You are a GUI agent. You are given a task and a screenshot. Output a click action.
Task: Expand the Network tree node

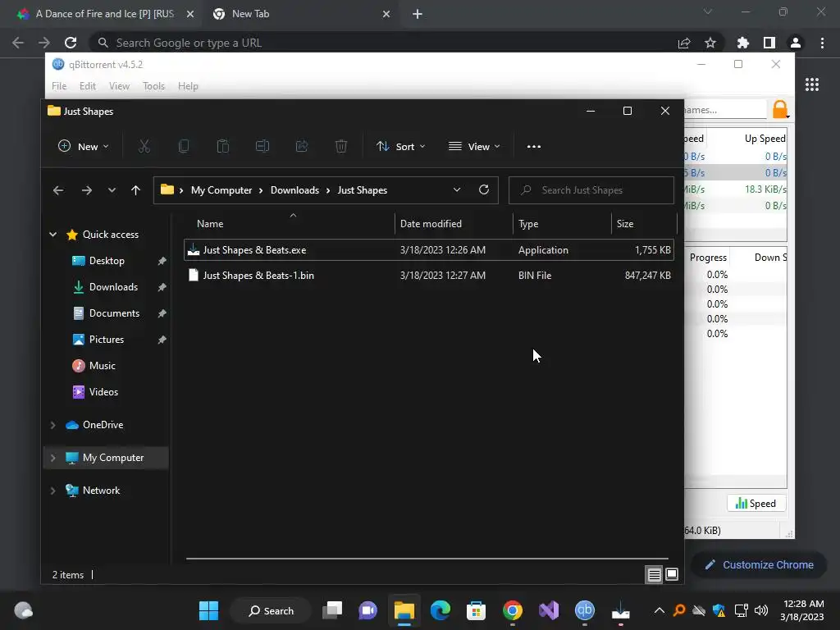pyautogui.click(x=53, y=491)
